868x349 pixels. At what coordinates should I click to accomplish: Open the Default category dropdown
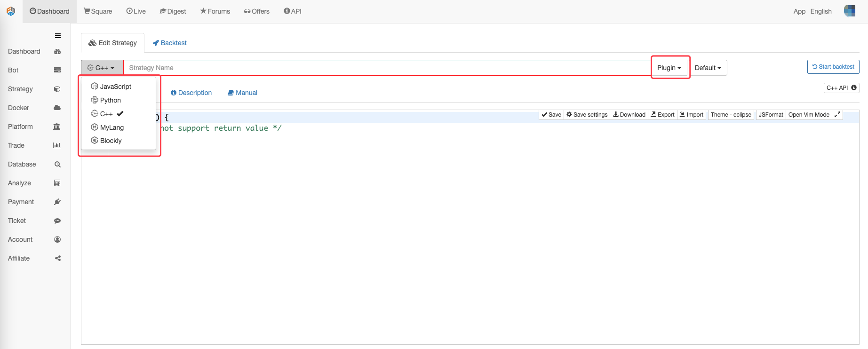coord(708,68)
